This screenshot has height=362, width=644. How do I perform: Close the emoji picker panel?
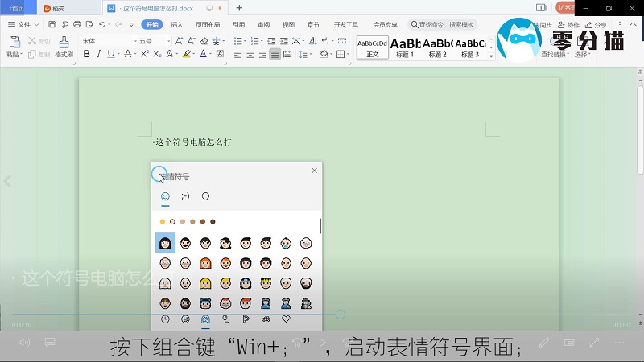314,171
